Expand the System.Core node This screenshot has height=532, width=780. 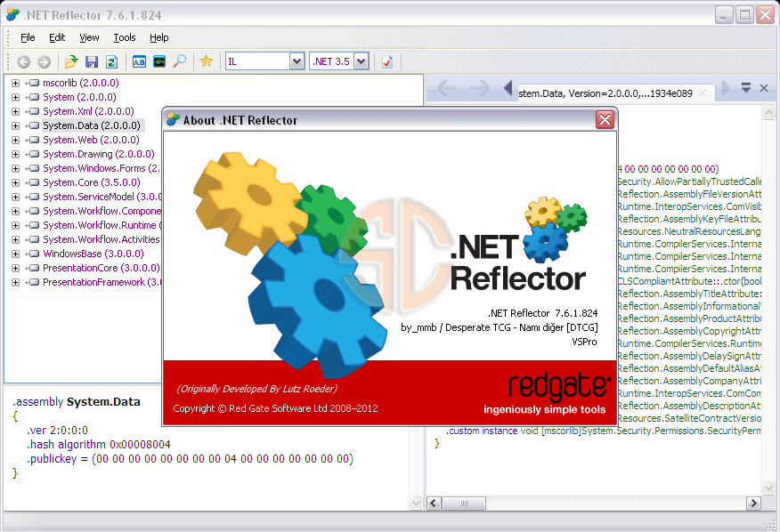[15, 183]
